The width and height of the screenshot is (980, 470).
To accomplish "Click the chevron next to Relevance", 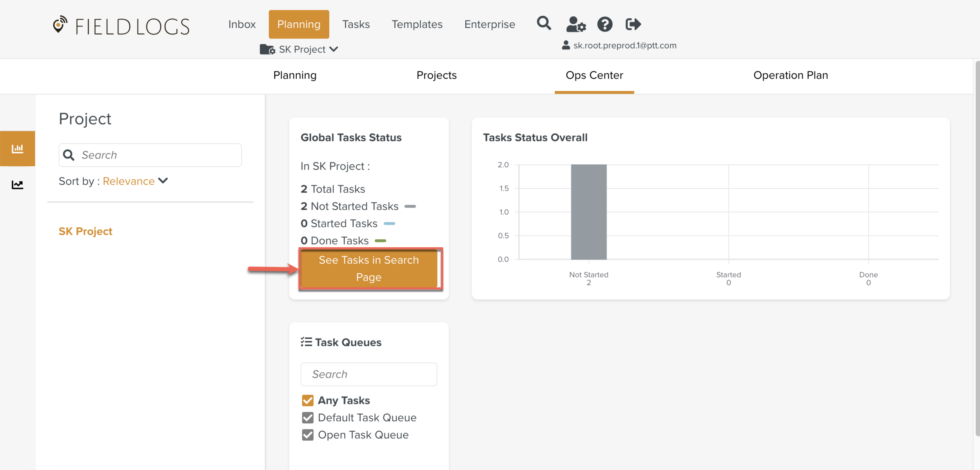I will pyautogui.click(x=163, y=181).
